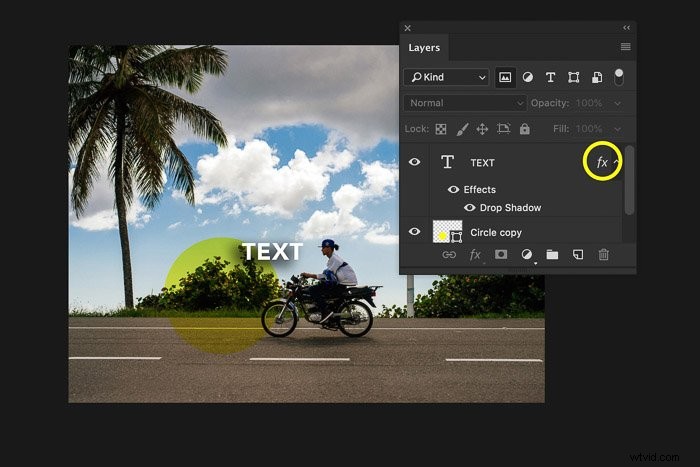
Task: Hide the Circle copy layer
Action: pos(414,232)
